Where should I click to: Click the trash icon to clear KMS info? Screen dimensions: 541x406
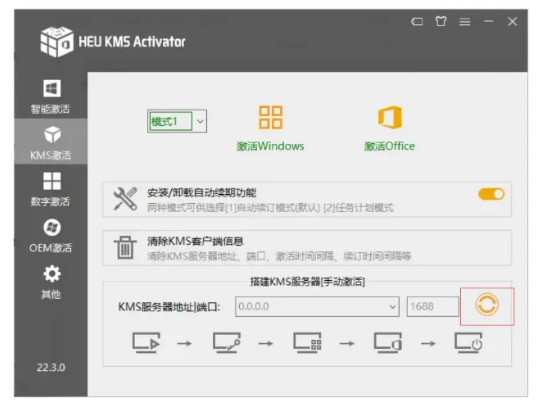click(125, 247)
